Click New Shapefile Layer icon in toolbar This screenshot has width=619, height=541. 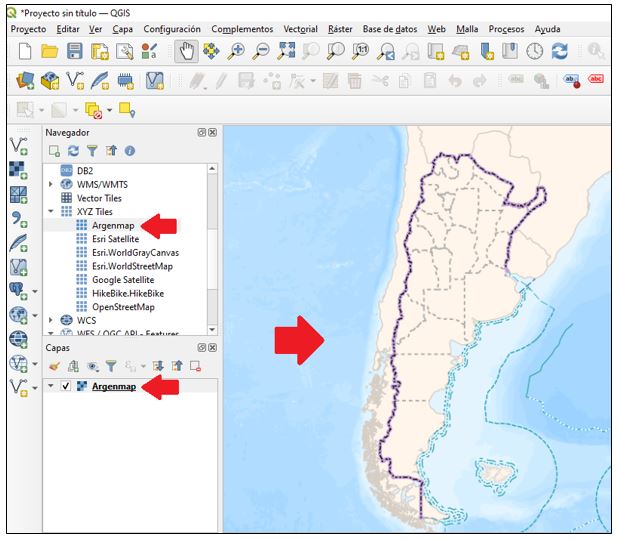pyautogui.click(x=75, y=81)
